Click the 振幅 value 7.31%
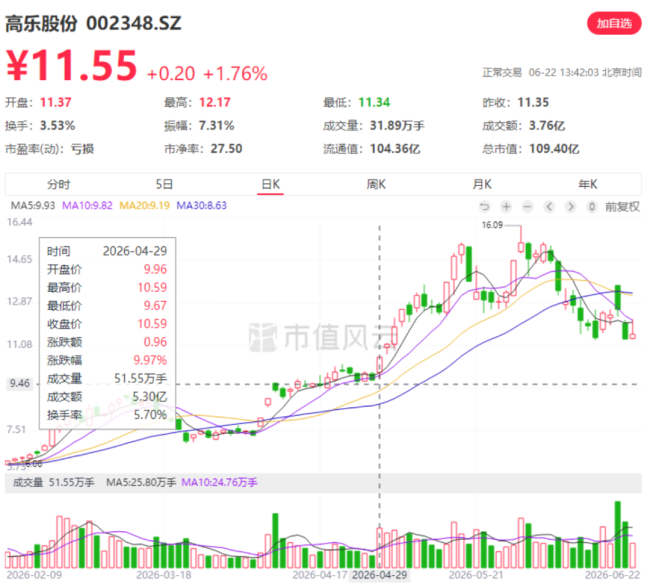 tap(216, 126)
